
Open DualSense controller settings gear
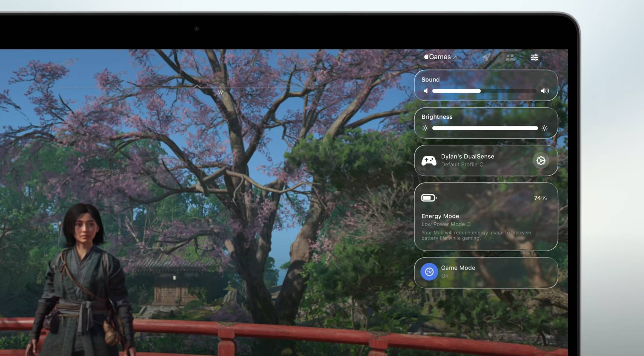click(541, 161)
